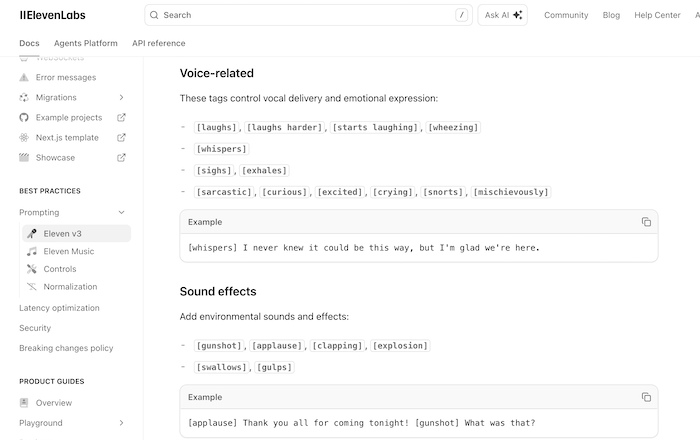Click the Eleven Music note icon

coord(33,251)
